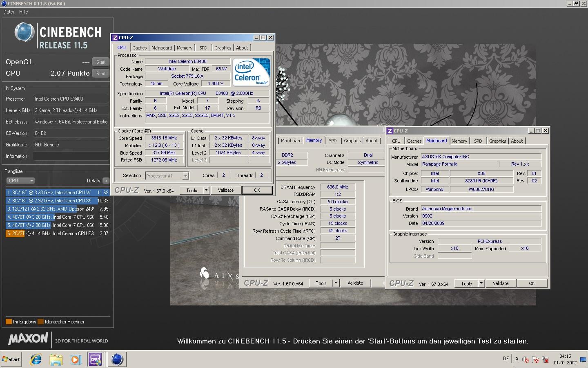Launch Internet Explorer from the taskbar
Image resolution: width=588 pixels, height=368 pixels.
pos(36,359)
